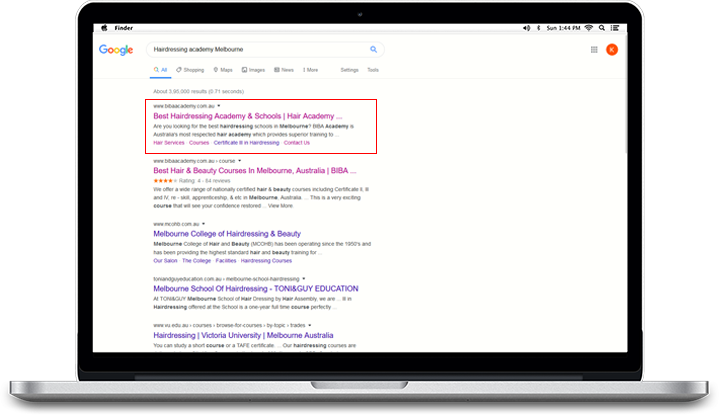The width and height of the screenshot is (719, 415).
Task: Open the Finder menu
Action: [123, 28]
